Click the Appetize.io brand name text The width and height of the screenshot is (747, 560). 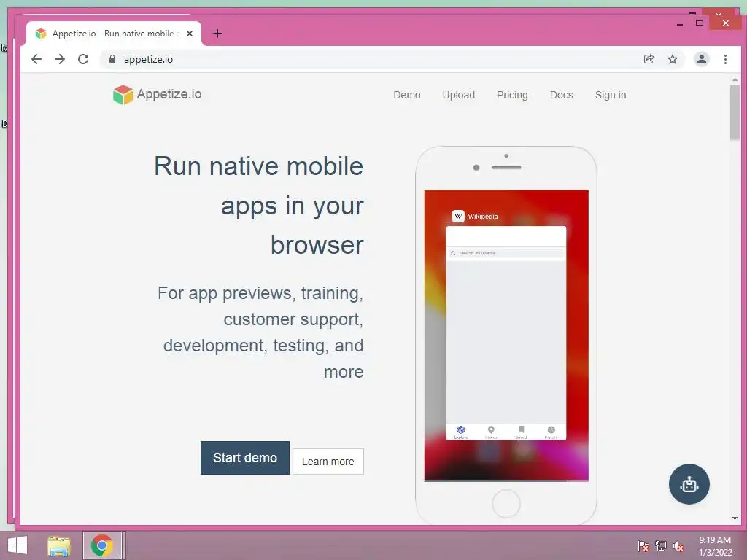[169, 94]
